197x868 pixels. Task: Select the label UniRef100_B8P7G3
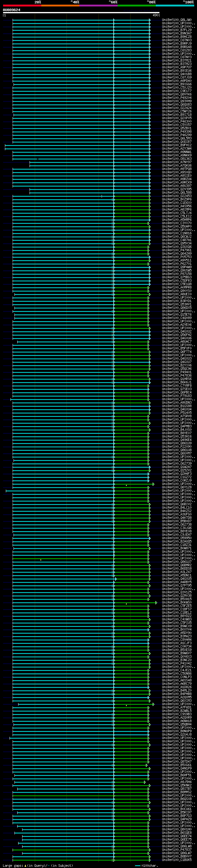point(176,816)
